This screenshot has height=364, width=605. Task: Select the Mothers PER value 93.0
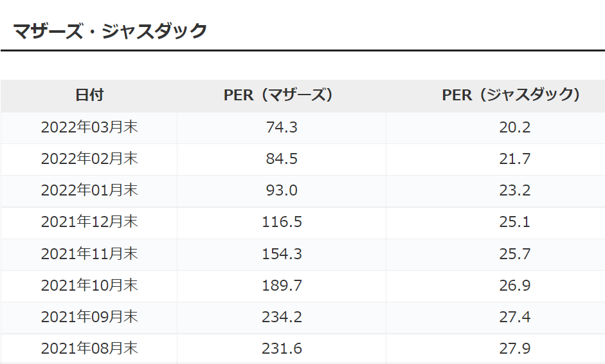point(282,190)
